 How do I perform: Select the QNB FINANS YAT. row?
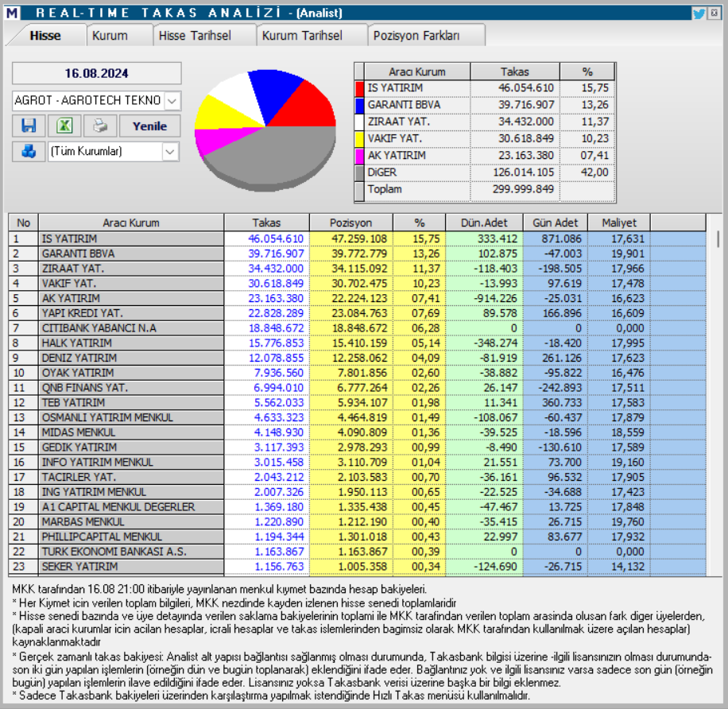(x=358, y=388)
